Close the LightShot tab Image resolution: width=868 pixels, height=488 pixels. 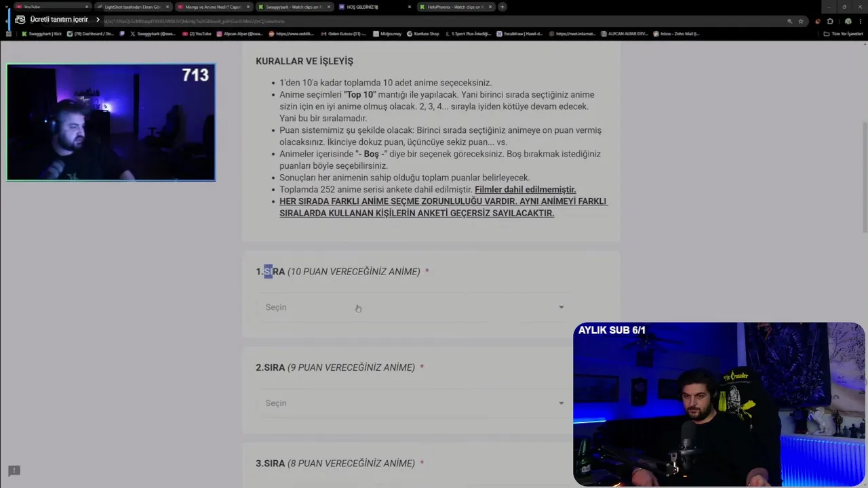click(x=167, y=7)
